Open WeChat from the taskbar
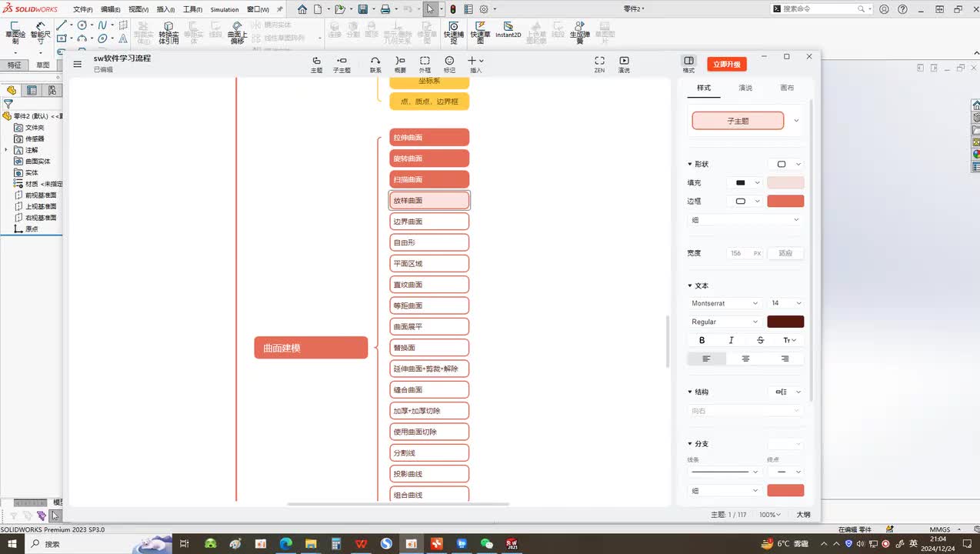Screen dimensions: 980x554 [x=486, y=543]
